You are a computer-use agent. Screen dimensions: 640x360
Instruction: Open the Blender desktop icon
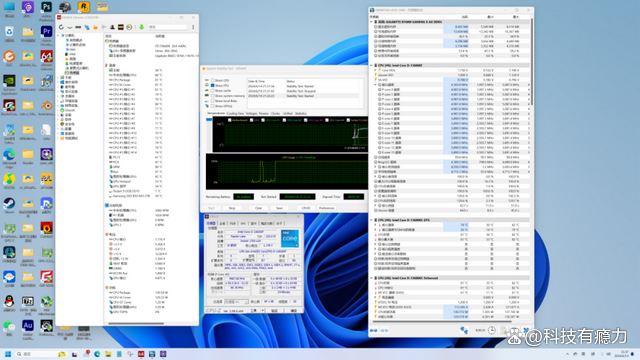pos(46,106)
